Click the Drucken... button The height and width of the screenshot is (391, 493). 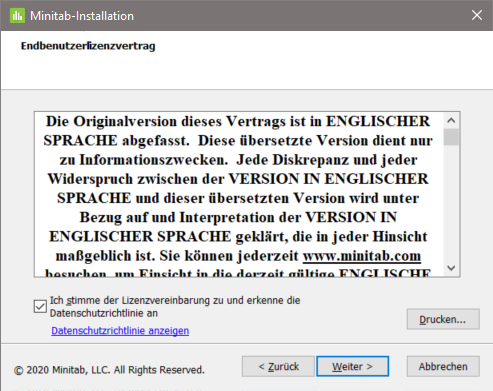coord(443,319)
